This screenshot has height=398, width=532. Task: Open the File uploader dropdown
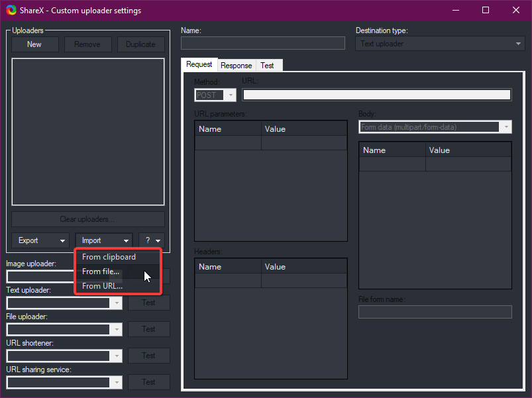click(x=64, y=329)
